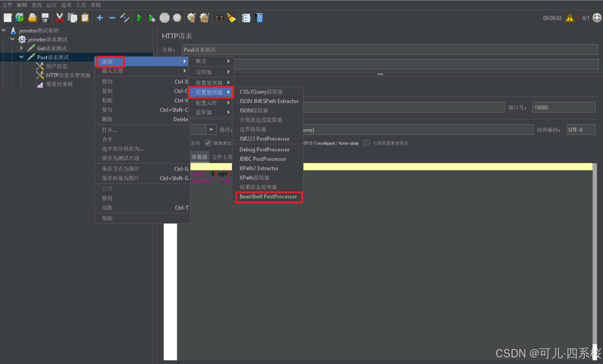The height and width of the screenshot is (364, 603).
Task: Click the green Start run icon
Action: point(139,18)
